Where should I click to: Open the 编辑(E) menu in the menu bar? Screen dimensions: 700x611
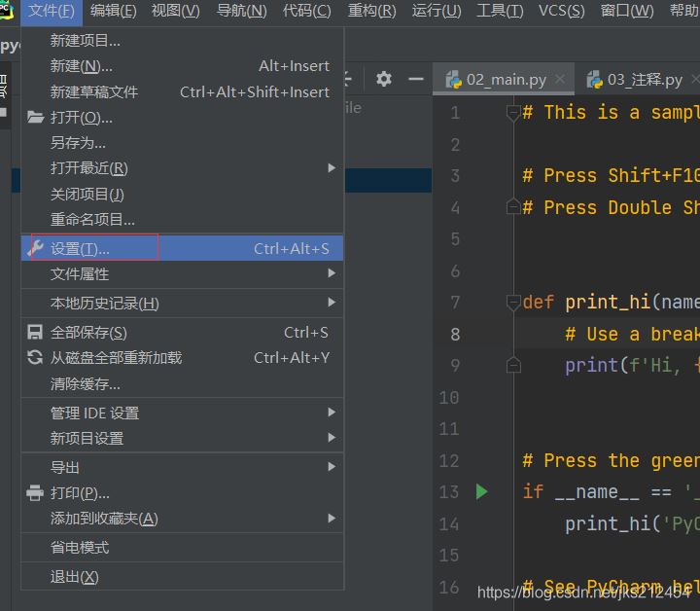(113, 11)
